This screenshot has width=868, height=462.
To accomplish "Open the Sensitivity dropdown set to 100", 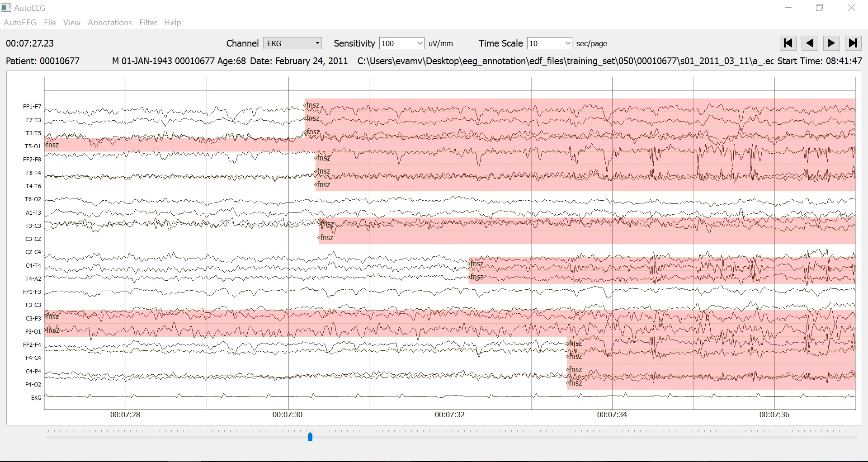I will point(401,43).
